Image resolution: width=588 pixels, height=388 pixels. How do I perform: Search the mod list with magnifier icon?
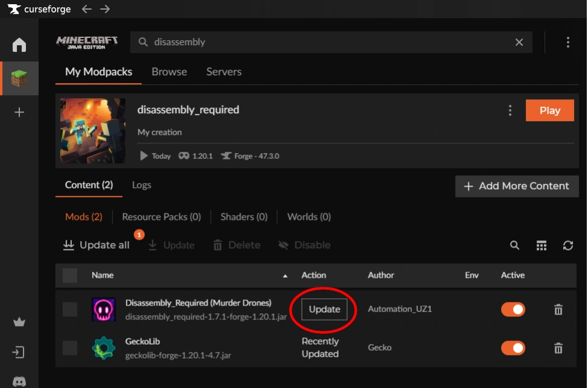coord(514,245)
